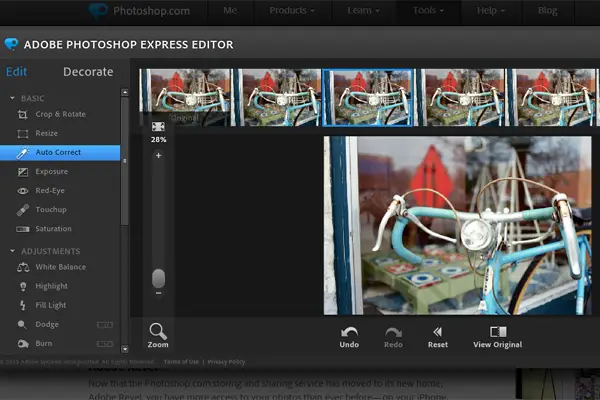Click the White Balance label
Image resolution: width=600 pixels, height=400 pixels.
coord(60,267)
